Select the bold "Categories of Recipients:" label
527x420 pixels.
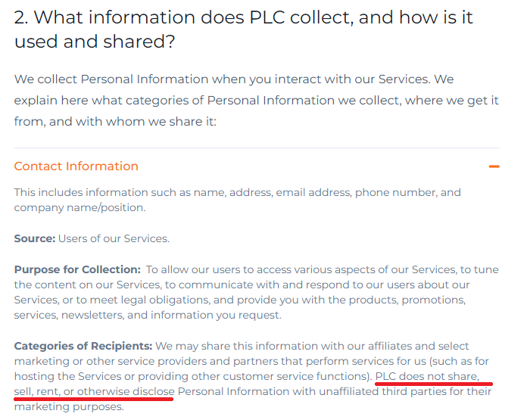coord(83,346)
